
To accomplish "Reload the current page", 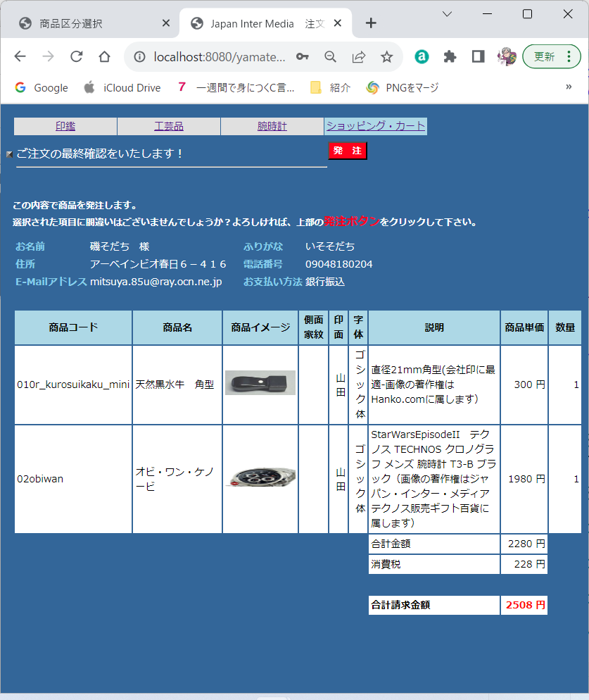I will tap(76, 57).
